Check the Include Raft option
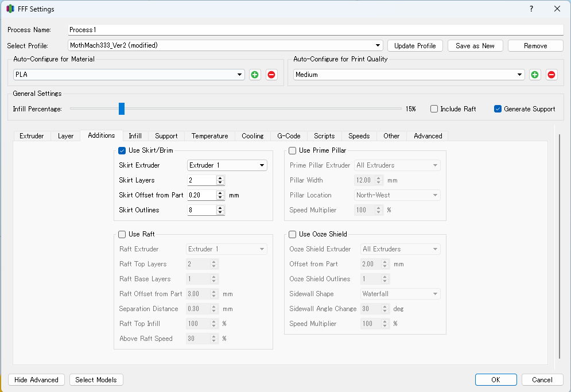This screenshot has height=392, width=571. (434, 109)
